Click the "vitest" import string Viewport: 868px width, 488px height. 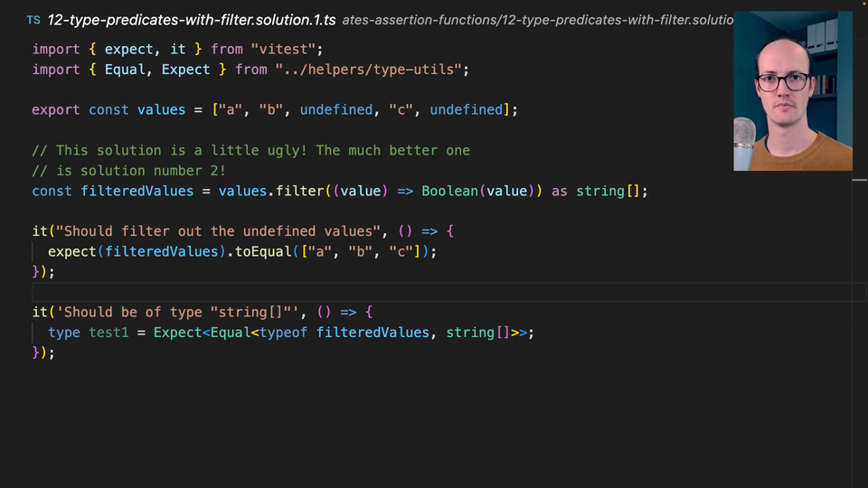(x=287, y=49)
